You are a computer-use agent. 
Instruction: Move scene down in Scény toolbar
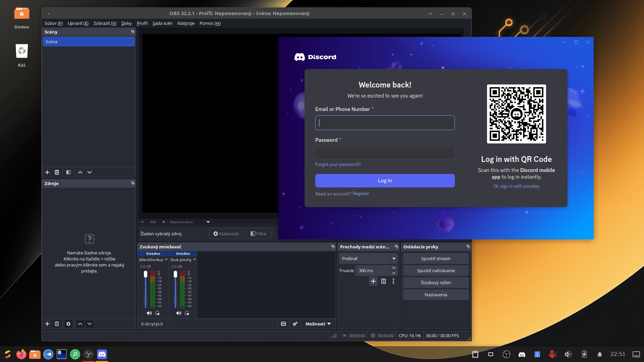[90, 172]
